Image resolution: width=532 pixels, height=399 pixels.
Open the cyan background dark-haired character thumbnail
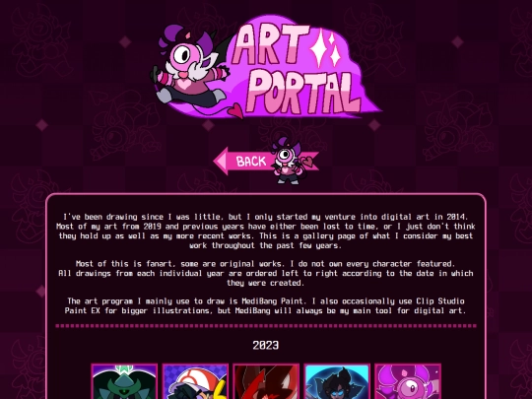click(337, 381)
